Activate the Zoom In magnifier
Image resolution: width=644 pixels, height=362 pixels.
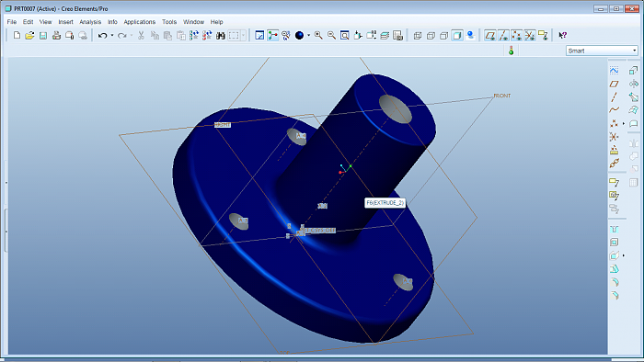click(x=318, y=36)
